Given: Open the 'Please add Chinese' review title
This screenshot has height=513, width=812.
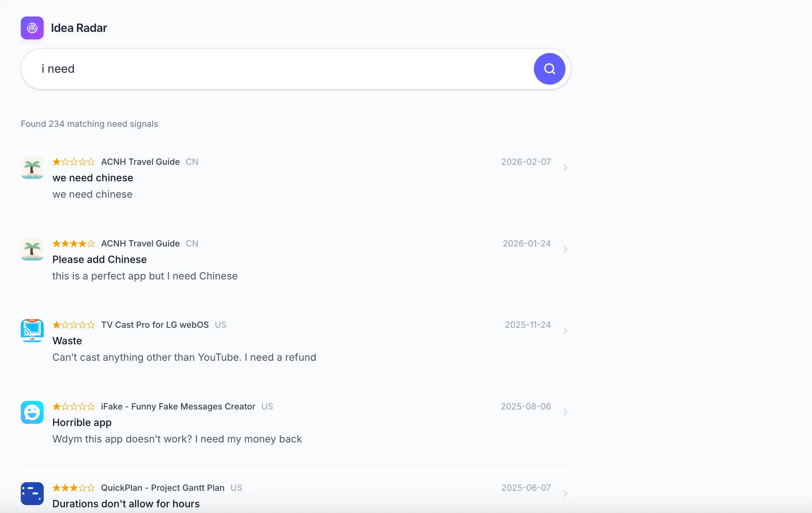Looking at the screenshot, I should pos(100,259).
